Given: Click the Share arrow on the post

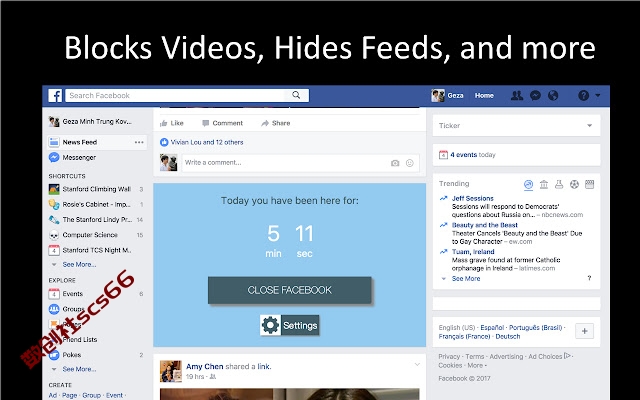Looking at the screenshot, I should [x=265, y=123].
